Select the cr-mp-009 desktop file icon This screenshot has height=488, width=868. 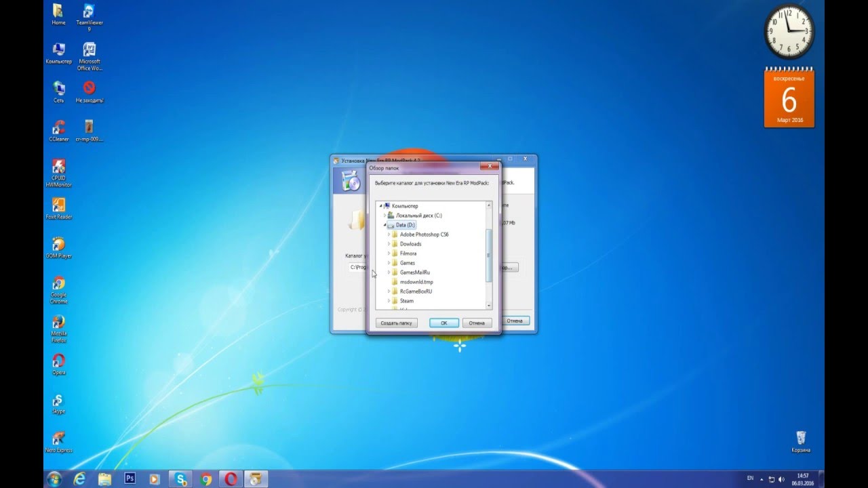(89, 131)
